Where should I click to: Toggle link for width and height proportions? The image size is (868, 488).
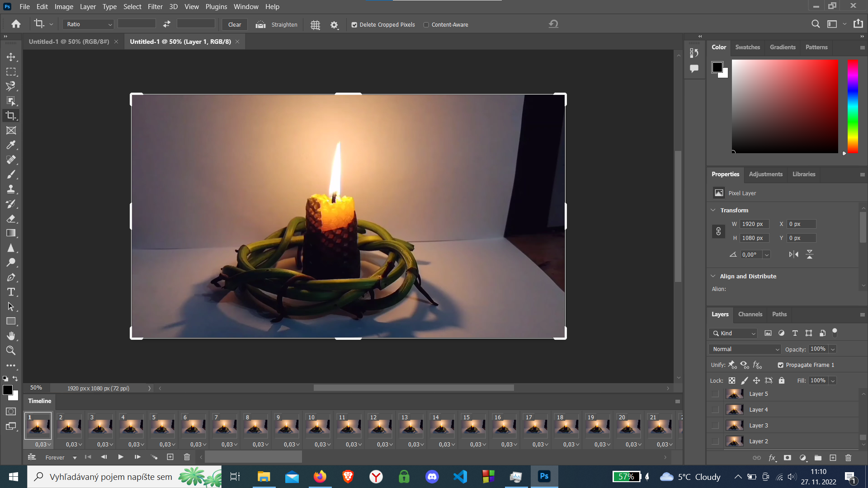click(x=718, y=231)
